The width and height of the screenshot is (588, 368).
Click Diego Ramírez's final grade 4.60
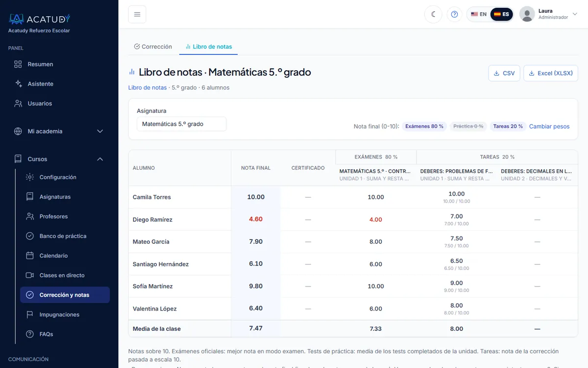tap(256, 219)
